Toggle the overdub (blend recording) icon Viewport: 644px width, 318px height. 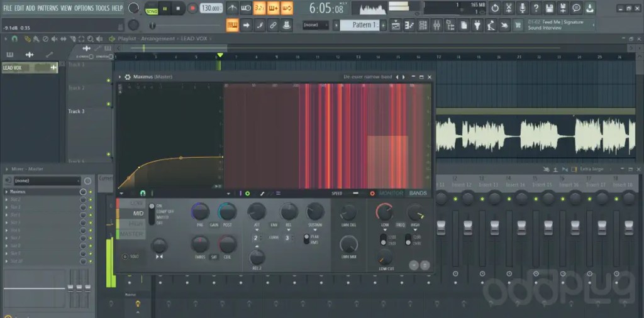pyautogui.click(x=273, y=8)
